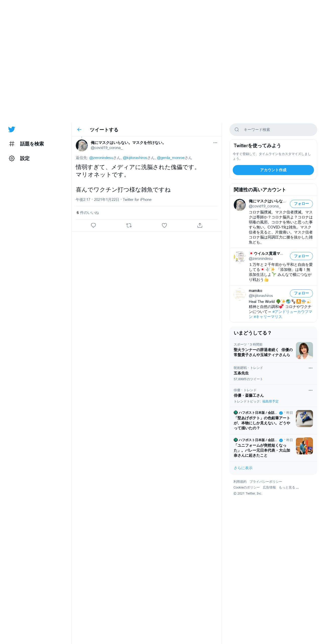Retweet using the retweet arrows icon
Image resolution: width=322 pixels, height=644 pixels.
coord(129,225)
